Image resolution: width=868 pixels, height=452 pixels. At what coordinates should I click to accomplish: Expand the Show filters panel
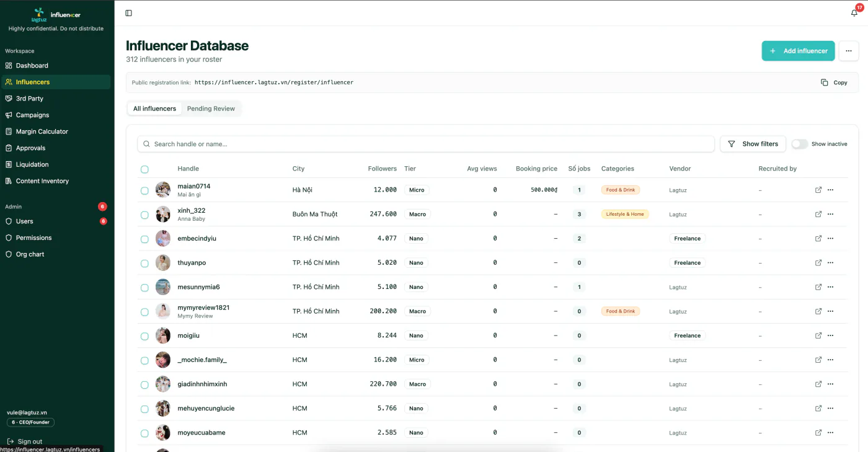pyautogui.click(x=753, y=144)
